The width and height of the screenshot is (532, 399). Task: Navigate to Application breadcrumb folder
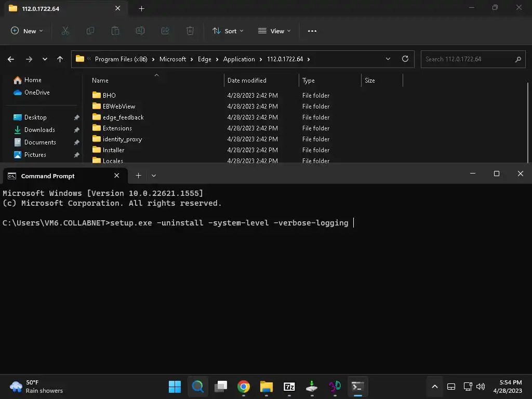[239, 59]
